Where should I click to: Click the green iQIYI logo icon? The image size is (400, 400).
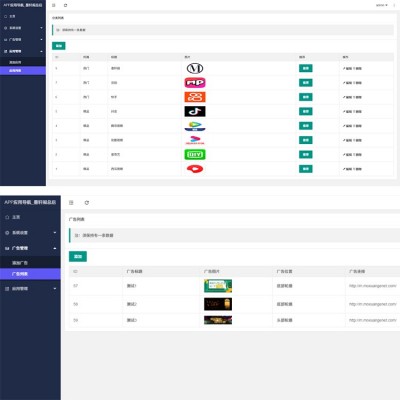pyautogui.click(x=195, y=154)
